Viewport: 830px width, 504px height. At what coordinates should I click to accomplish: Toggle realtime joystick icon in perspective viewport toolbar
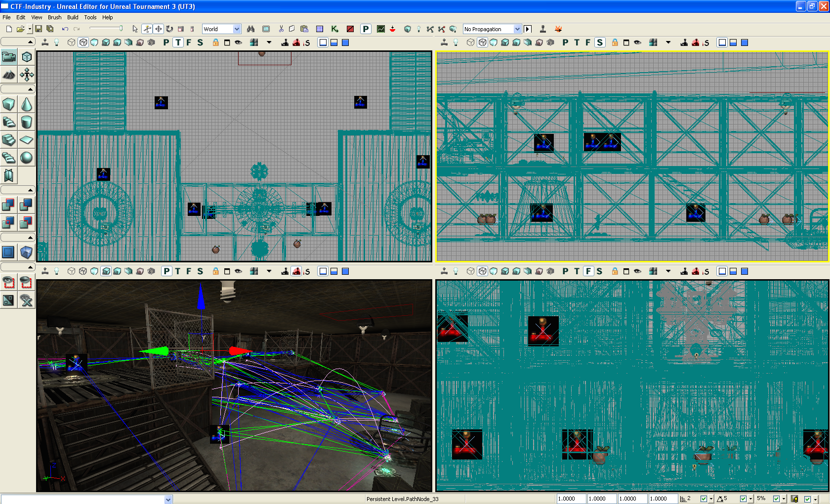(x=45, y=271)
